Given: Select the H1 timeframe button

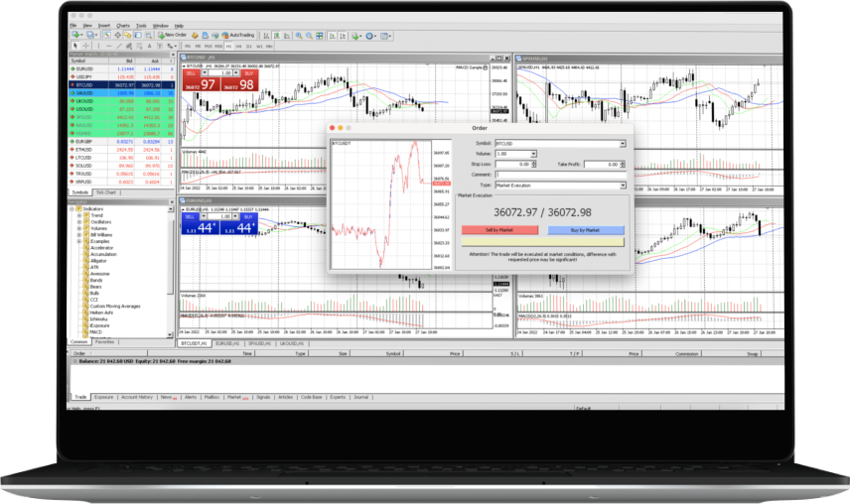Looking at the screenshot, I should [x=229, y=46].
